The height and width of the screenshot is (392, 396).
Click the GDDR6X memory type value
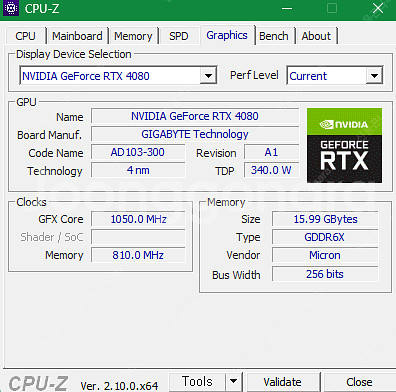pos(325,237)
